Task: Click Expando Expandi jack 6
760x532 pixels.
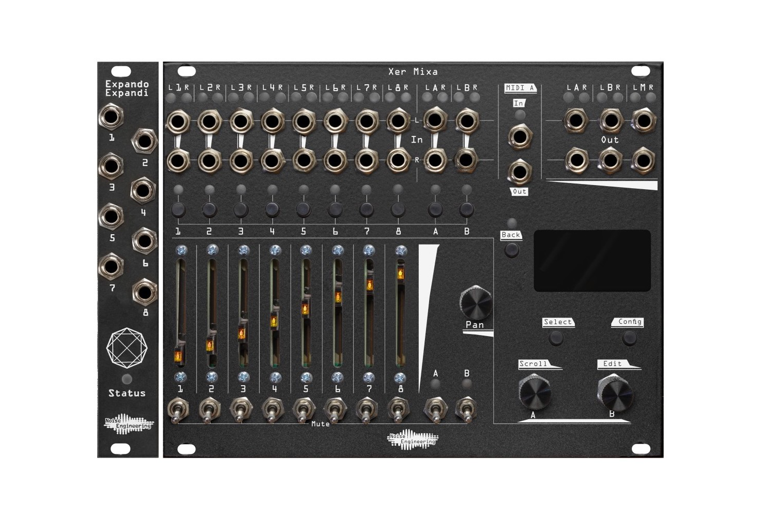Action: click(x=144, y=240)
